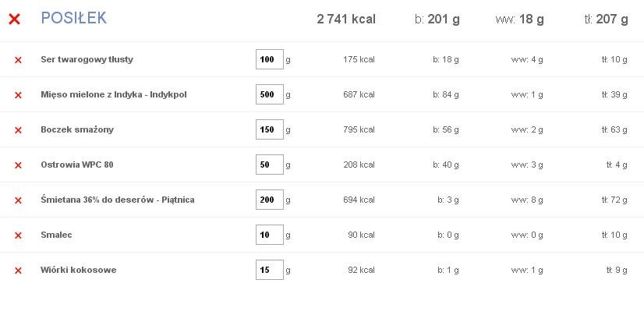Delete Wiórki kokosowe entry

point(18,271)
